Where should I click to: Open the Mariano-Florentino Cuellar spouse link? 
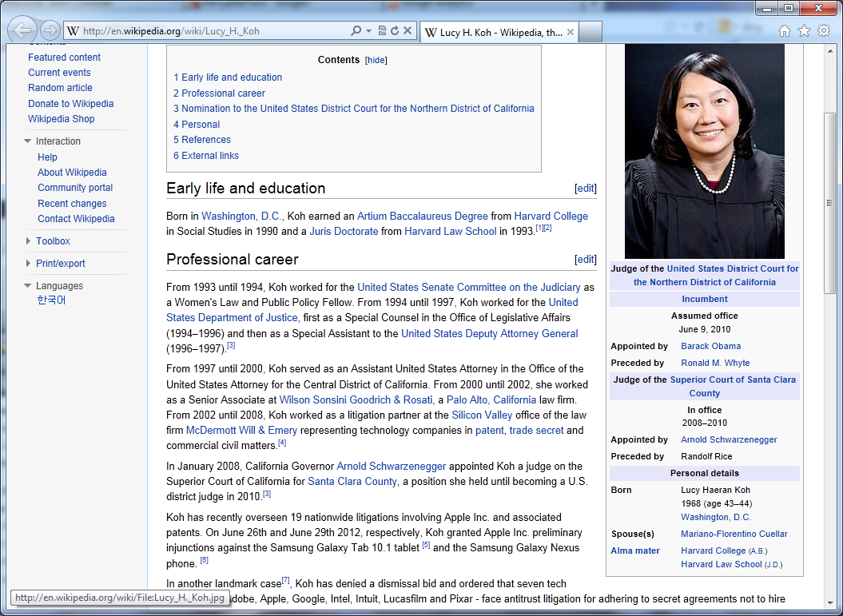734,534
